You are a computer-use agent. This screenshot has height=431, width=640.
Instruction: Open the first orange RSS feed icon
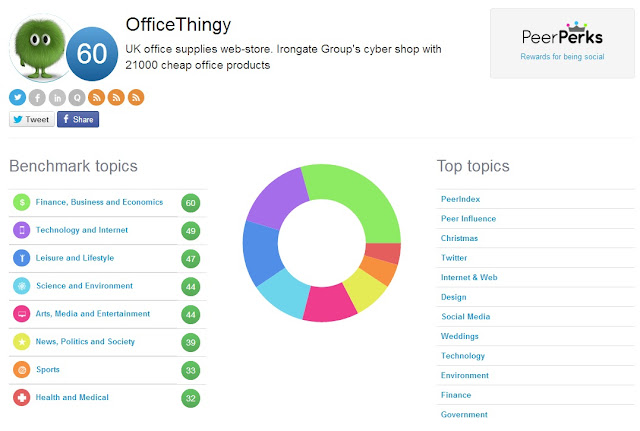click(x=96, y=98)
